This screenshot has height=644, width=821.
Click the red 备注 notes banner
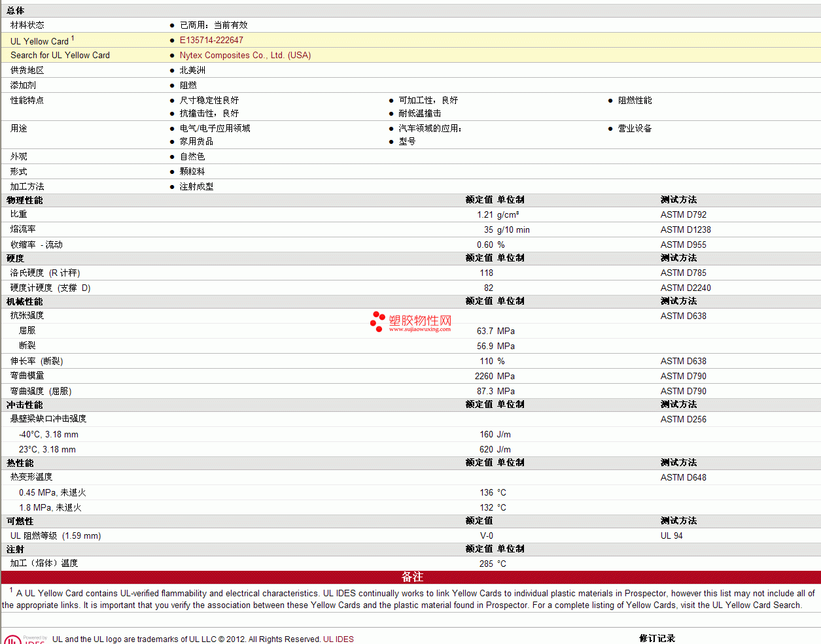[411, 577]
